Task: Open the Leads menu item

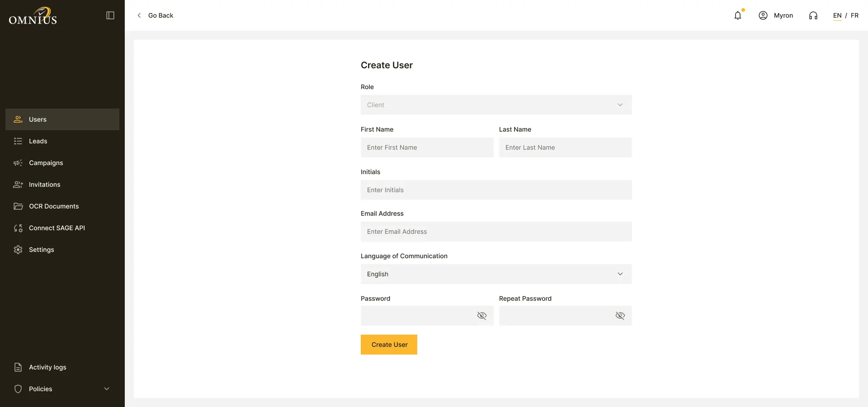Action: (62, 141)
